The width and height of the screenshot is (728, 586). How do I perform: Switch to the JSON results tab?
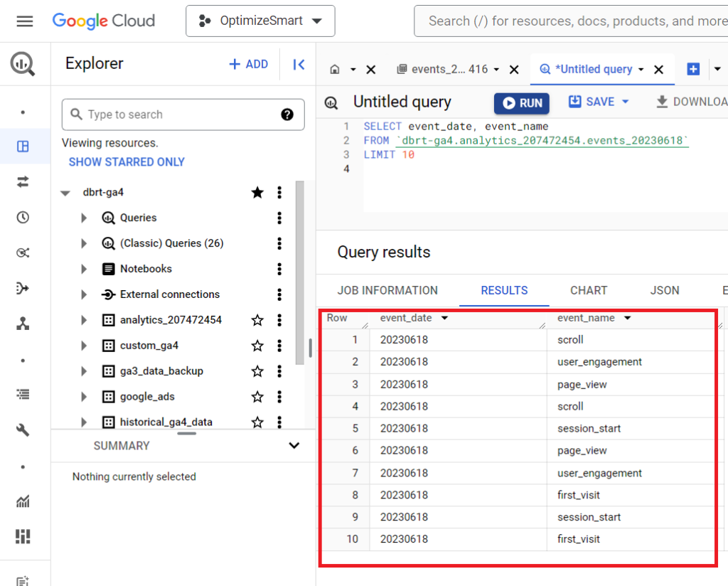pyautogui.click(x=664, y=290)
